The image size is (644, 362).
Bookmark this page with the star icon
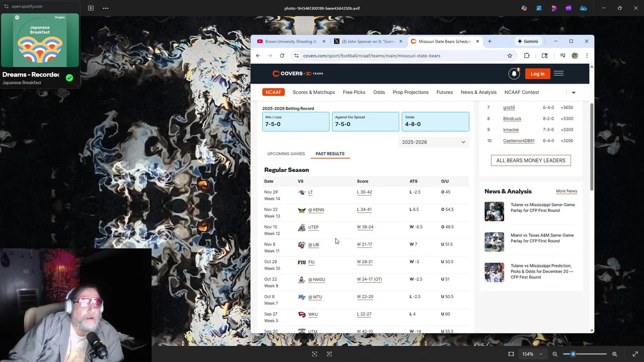[510, 56]
